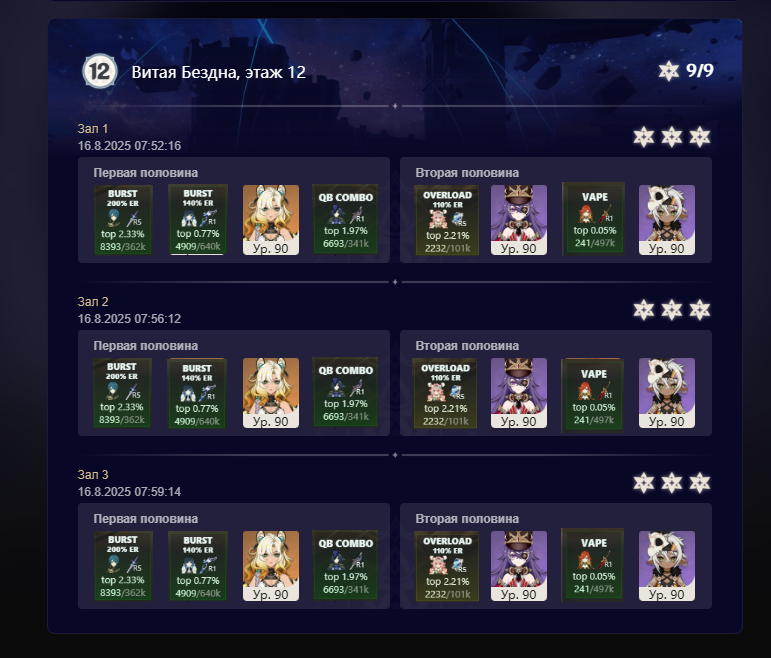Screen dimensions: 771x658
Task: Open Chamber 1 QB COMBO card
Action: point(345,219)
